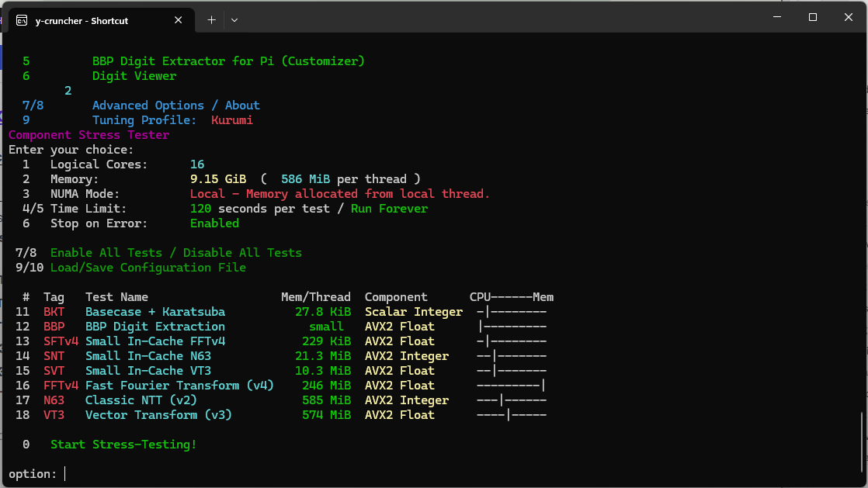This screenshot has width=868, height=488.
Task: Maximize the terminal window
Action: click(813, 17)
